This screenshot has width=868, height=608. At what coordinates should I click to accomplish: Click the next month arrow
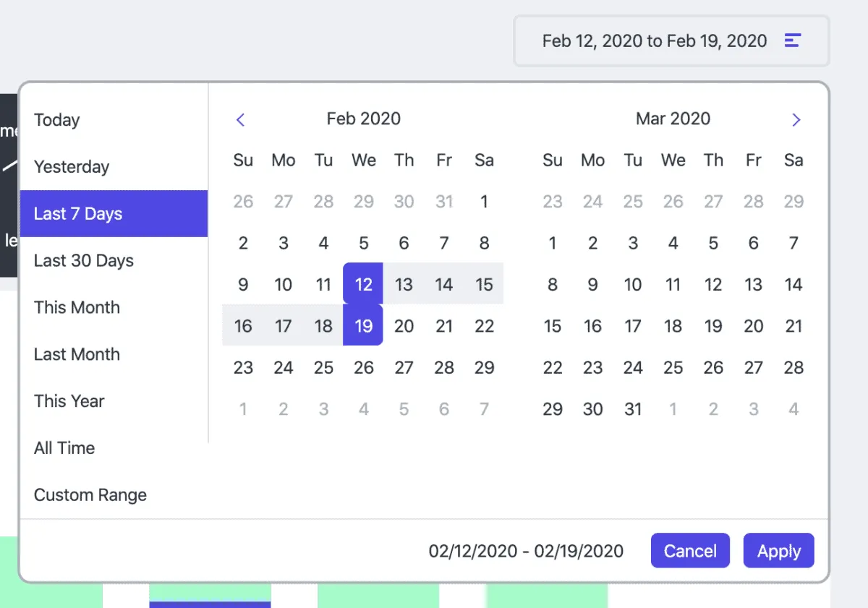(796, 120)
